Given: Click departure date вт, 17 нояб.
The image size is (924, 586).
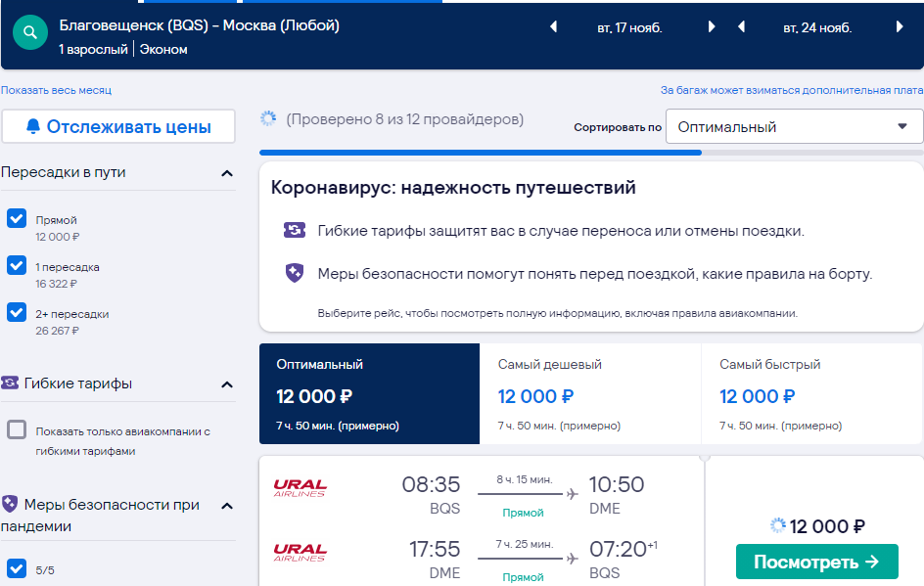Looking at the screenshot, I should coord(629,27).
